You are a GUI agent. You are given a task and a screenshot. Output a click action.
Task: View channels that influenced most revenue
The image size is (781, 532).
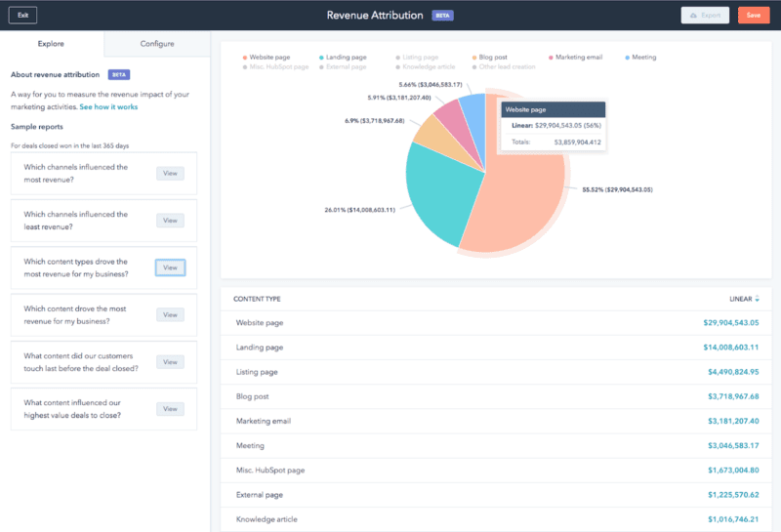[x=170, y=173]
